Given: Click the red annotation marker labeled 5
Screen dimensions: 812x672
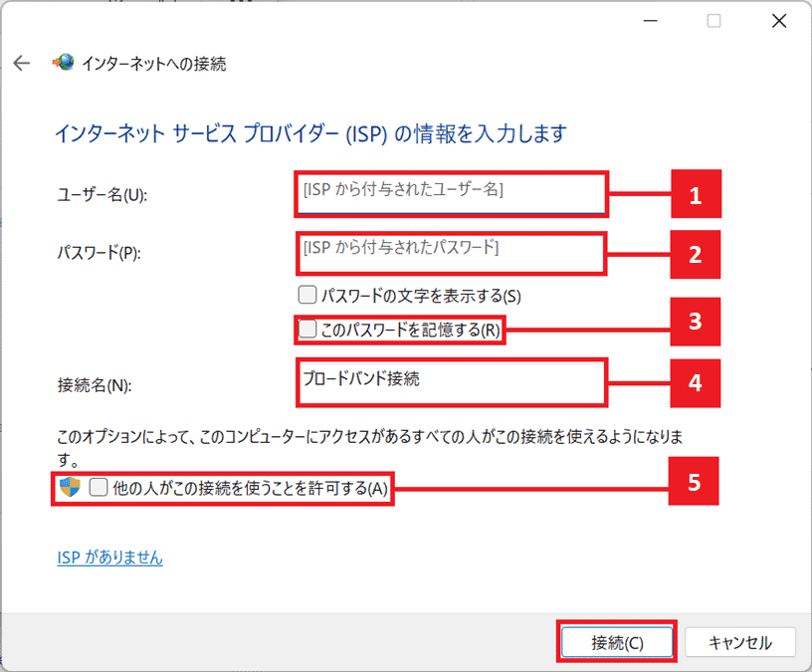Looking at the screenshot, I should (694, 480).
